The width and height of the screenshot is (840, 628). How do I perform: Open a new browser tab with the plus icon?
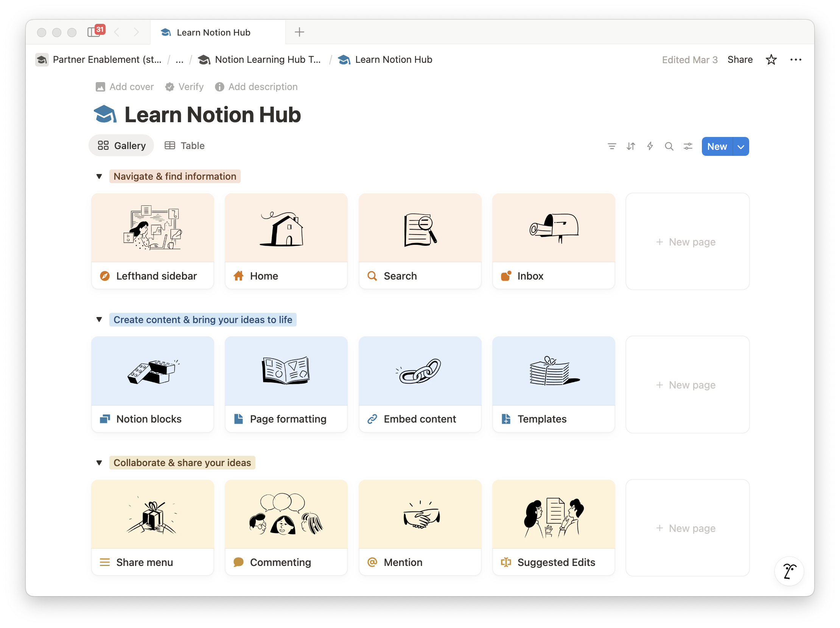(x=299, y=32)
